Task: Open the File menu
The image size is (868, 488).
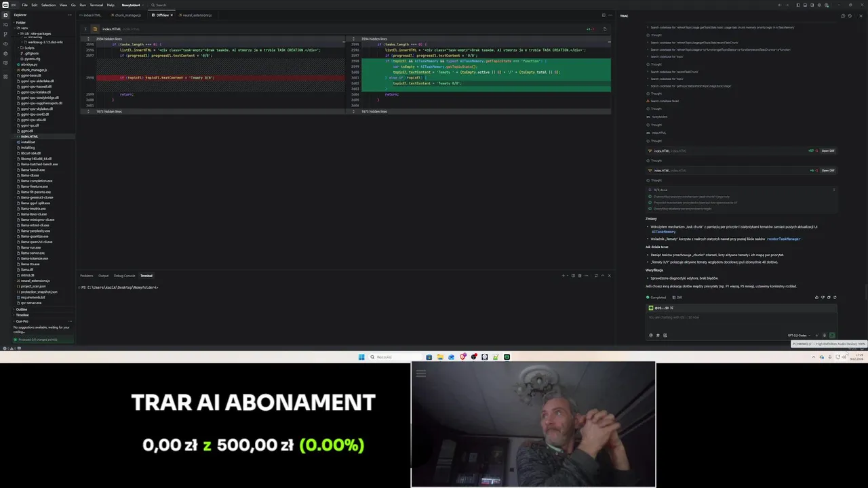Action: click(x=24, y=5)
